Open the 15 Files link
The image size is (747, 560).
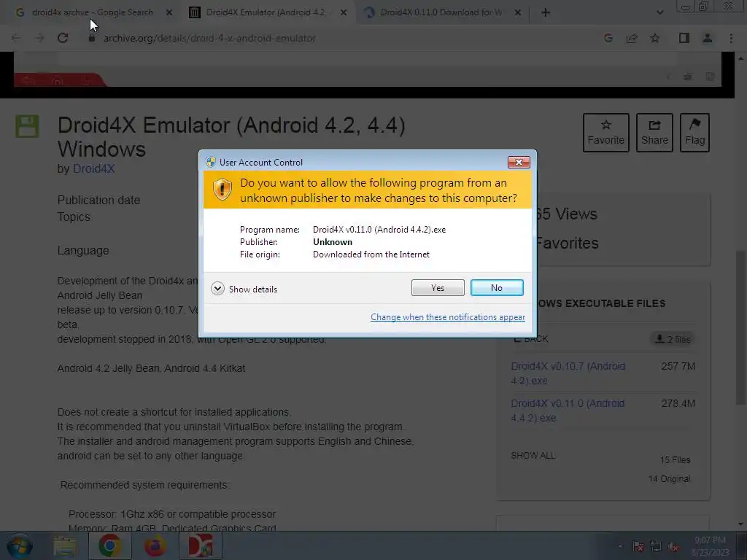coord(675,460)
